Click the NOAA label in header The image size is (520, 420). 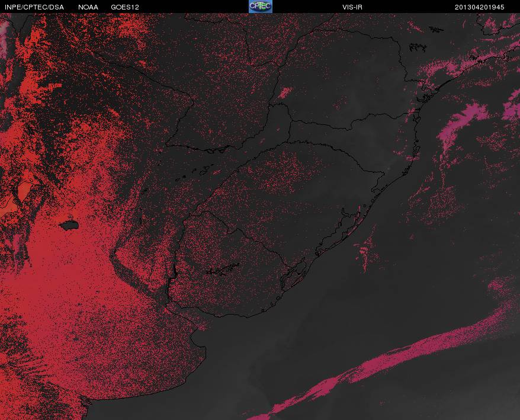tap(88, 7)
